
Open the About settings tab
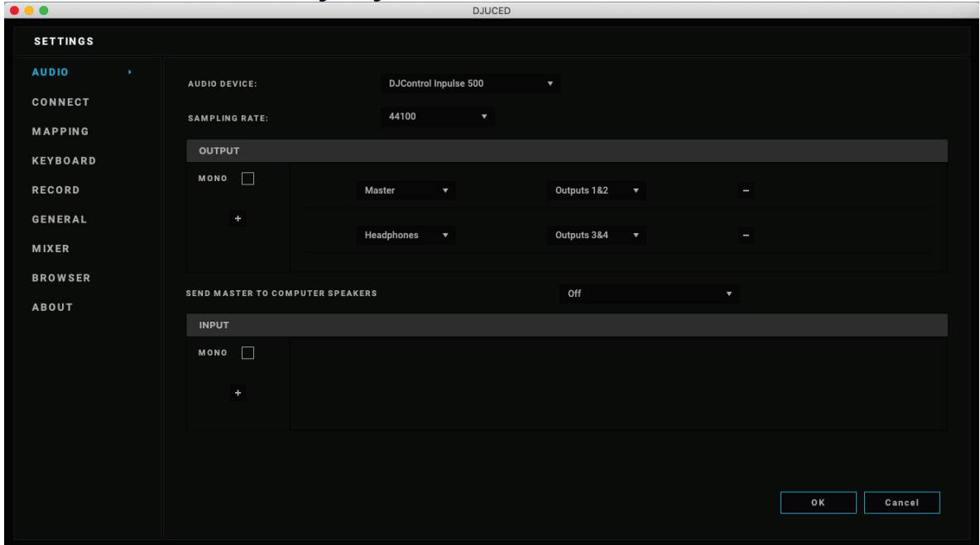[x=52, y=307]
